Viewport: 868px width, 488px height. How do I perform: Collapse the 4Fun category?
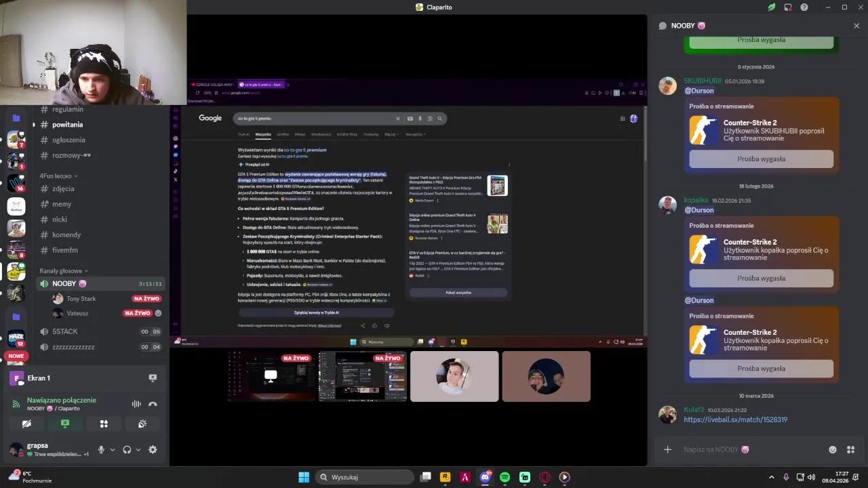pos(58,176)
